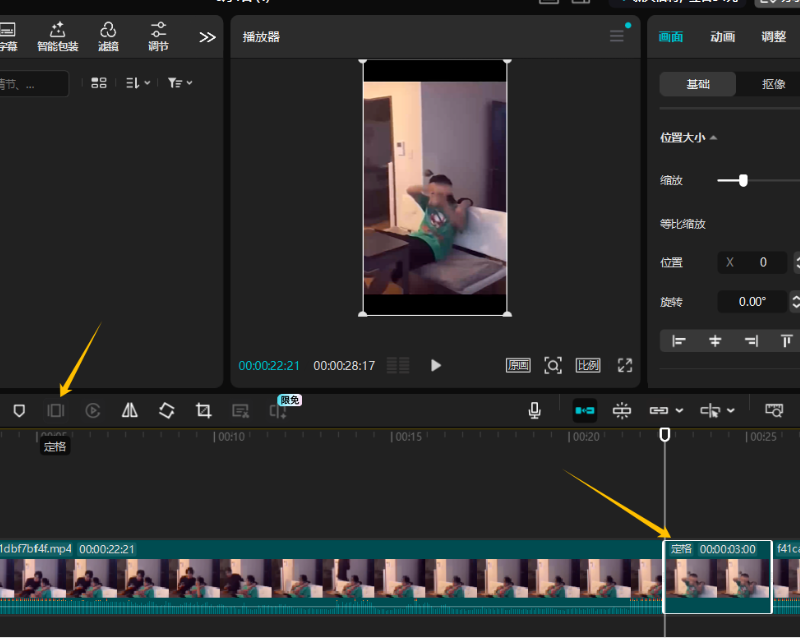Image resolution: width=800 pixels, height=638 pixels.
Task: Click the freeze frame (定格) tool icon
Action: pyautogui.click(x=56, y=410)
